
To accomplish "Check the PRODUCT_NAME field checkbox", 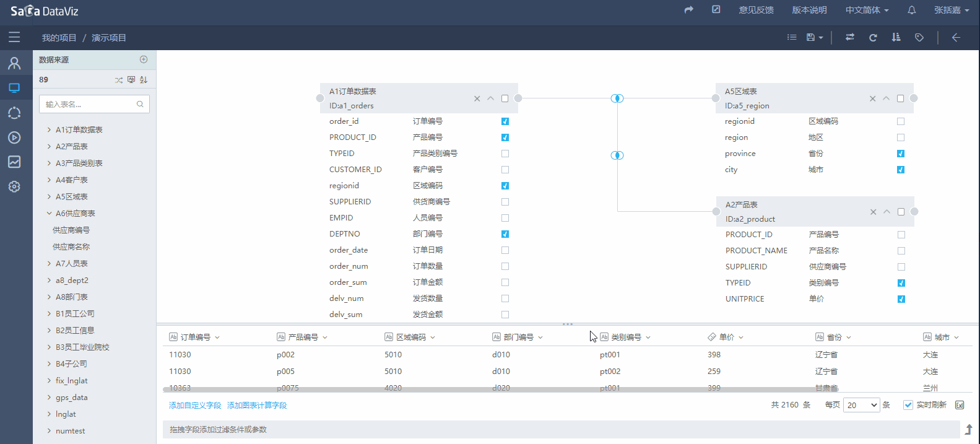I will [x=901, y=251].
